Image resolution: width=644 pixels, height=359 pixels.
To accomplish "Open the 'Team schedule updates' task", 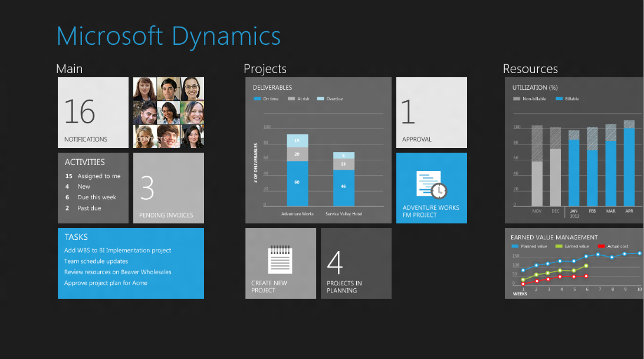I will click(96, 261).
